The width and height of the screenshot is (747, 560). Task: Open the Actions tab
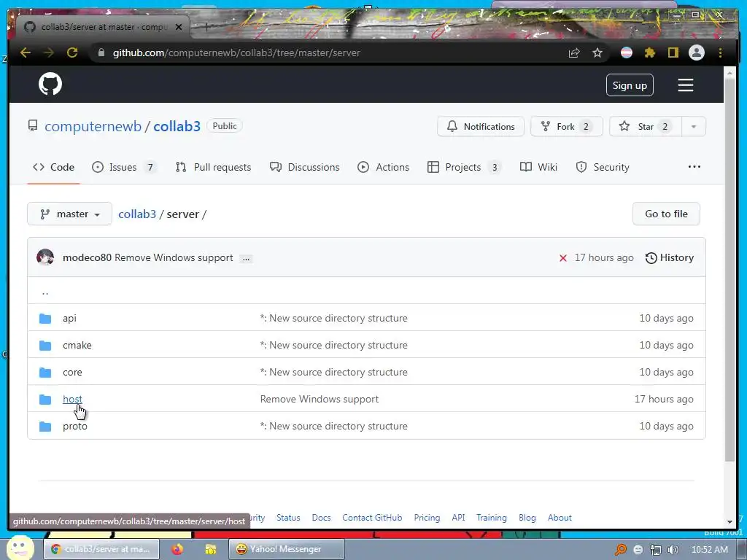coord(383,167)
